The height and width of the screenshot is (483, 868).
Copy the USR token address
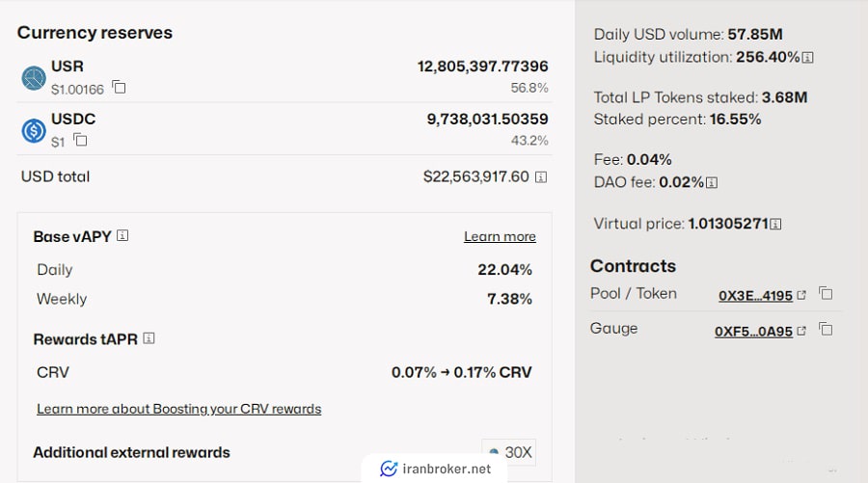[119, 87]
